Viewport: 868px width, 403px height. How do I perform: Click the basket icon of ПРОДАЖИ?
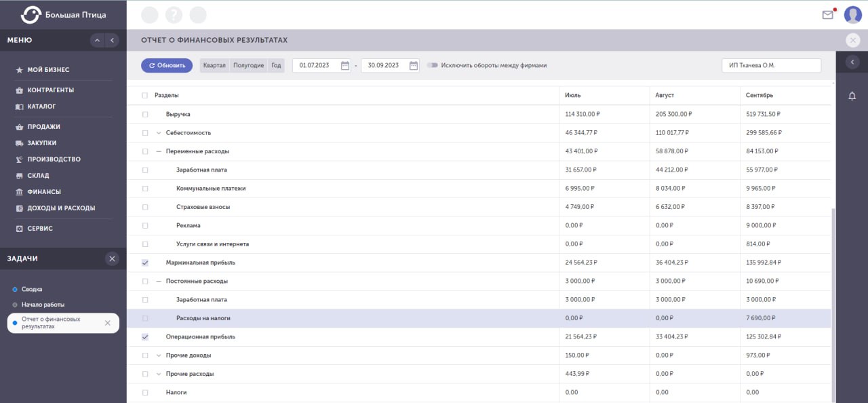[x=19, y=127]
